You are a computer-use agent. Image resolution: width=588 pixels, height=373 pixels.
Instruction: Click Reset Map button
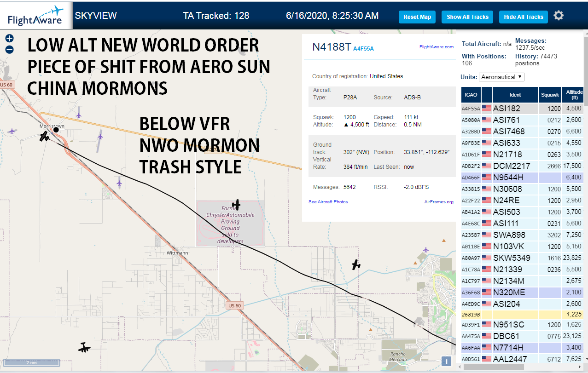(x=417, y=17)
